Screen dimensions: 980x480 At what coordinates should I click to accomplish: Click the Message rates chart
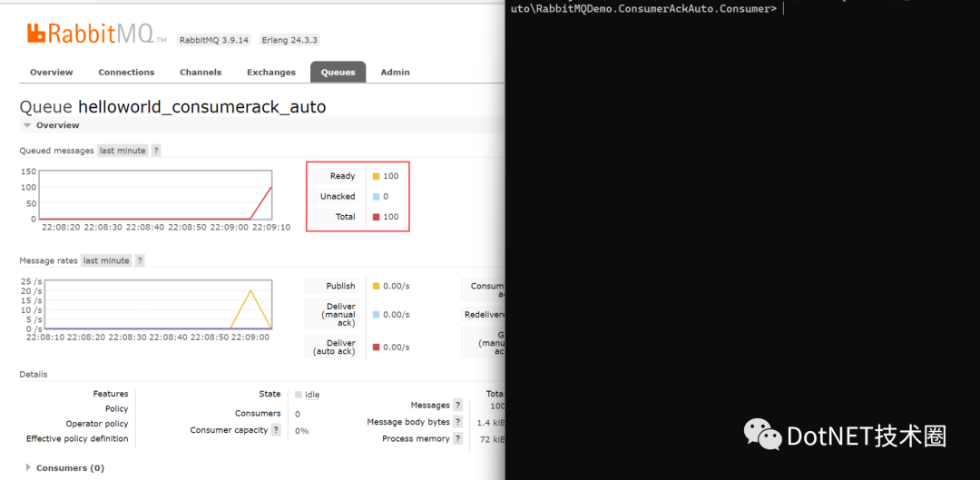point(158,304)
